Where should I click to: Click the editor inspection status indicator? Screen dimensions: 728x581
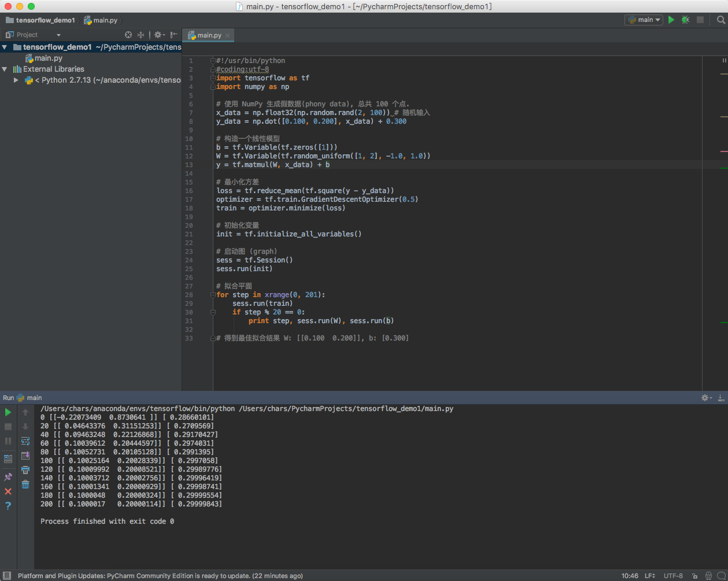724,60
